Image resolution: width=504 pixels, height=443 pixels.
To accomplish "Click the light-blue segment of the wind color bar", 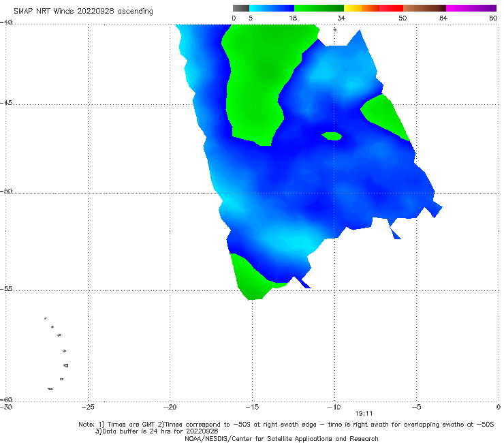I will coord(272,8).
